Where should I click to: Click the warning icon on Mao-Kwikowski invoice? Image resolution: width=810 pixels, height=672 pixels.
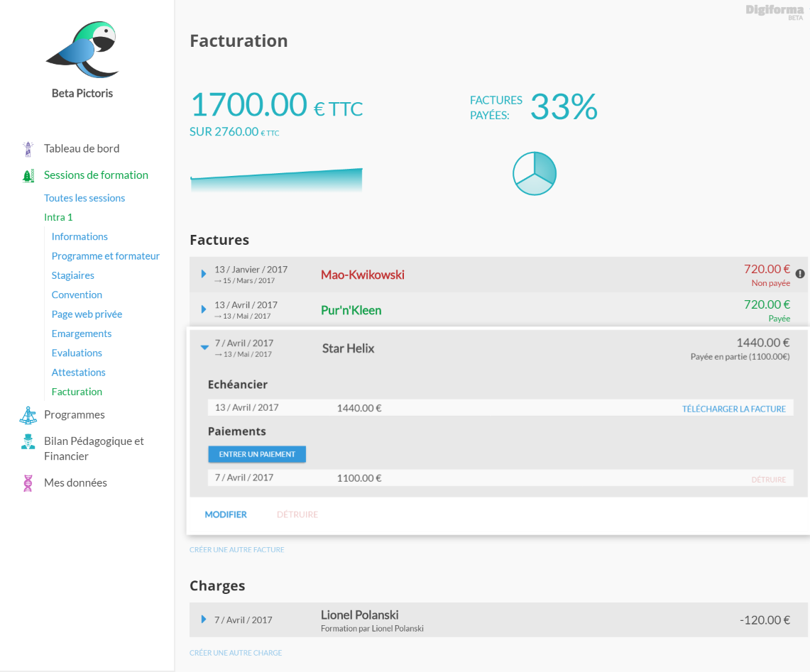(799, 274)
